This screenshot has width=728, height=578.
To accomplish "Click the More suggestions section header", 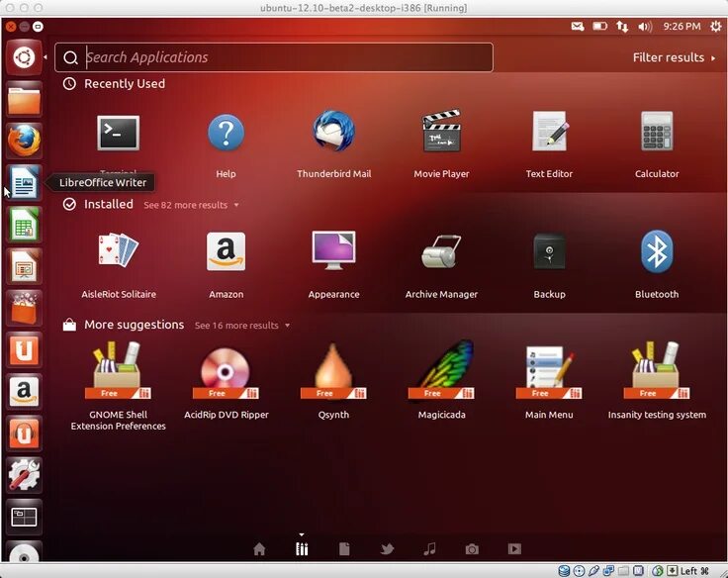I will click(x=135, y=325).
